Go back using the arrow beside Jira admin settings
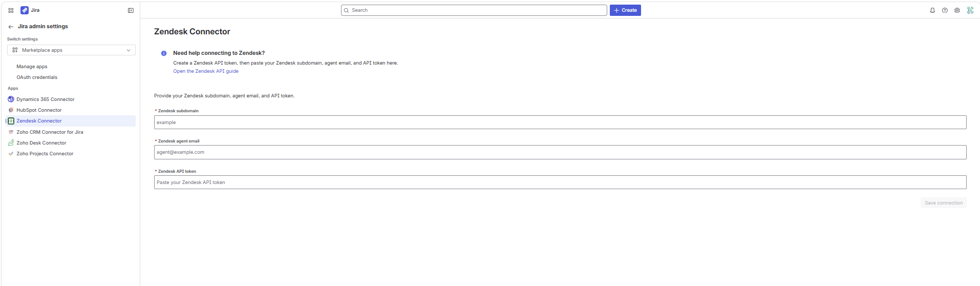The height and width of the screenshot is (286, 980). point(11,27)
